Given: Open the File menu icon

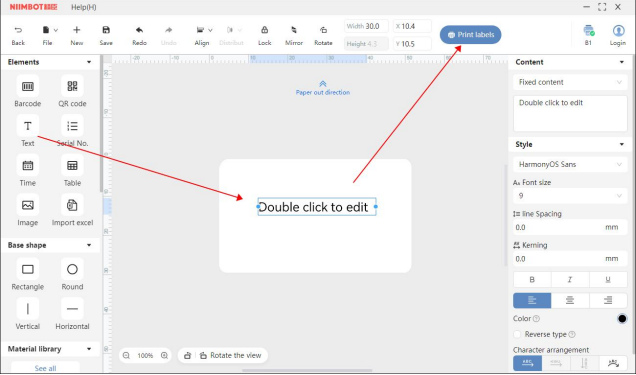Looking at the screenshot, I should coord(46,30).
